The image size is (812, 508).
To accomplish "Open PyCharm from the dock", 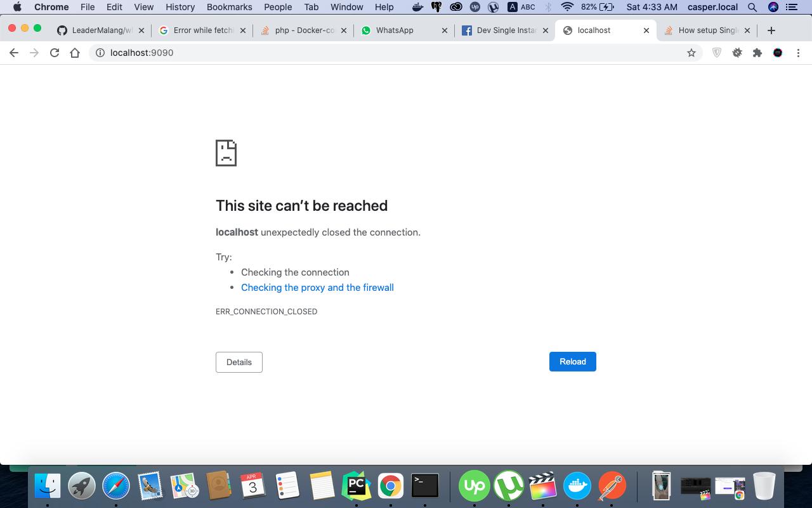I will tap(357, 486).
